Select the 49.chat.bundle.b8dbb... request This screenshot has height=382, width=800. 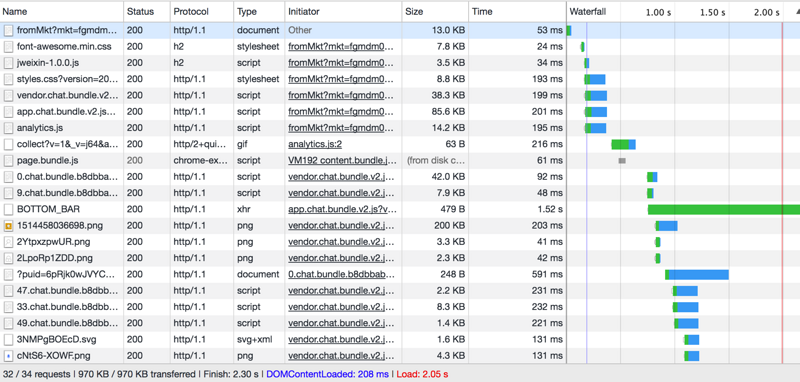point(400,323)
